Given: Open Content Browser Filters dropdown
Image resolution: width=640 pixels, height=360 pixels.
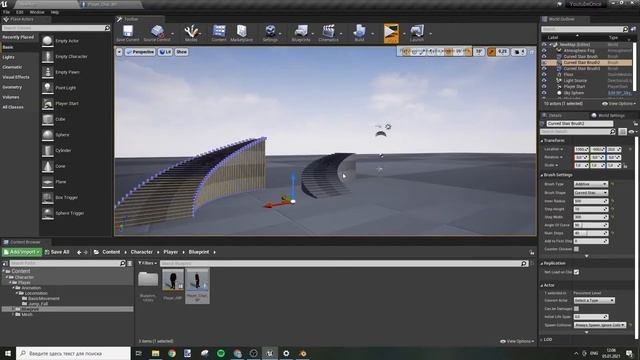Looking at the screenshot, I should tap(147, 263).
